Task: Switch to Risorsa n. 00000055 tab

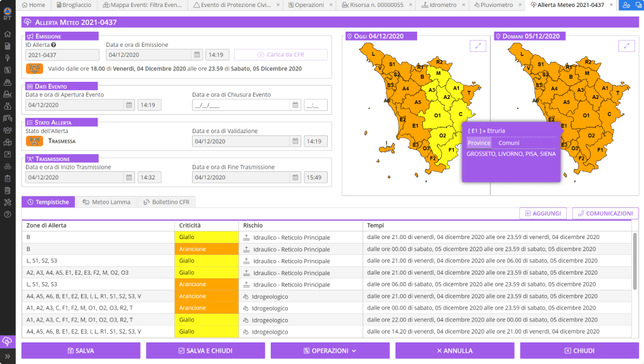Action: [373, 5]
